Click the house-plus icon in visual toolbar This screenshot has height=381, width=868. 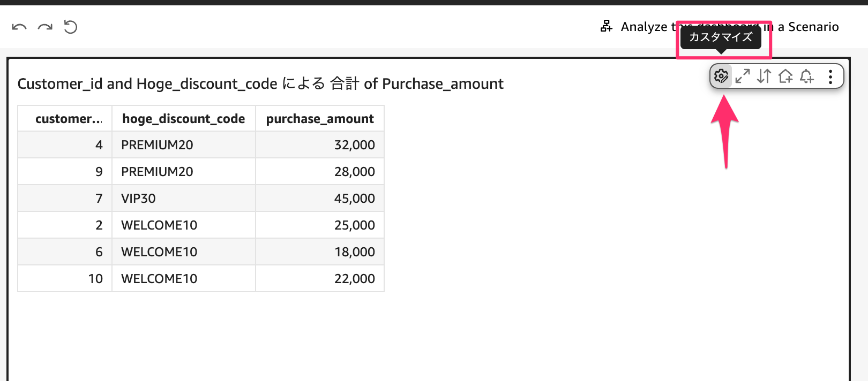point(785,77)
